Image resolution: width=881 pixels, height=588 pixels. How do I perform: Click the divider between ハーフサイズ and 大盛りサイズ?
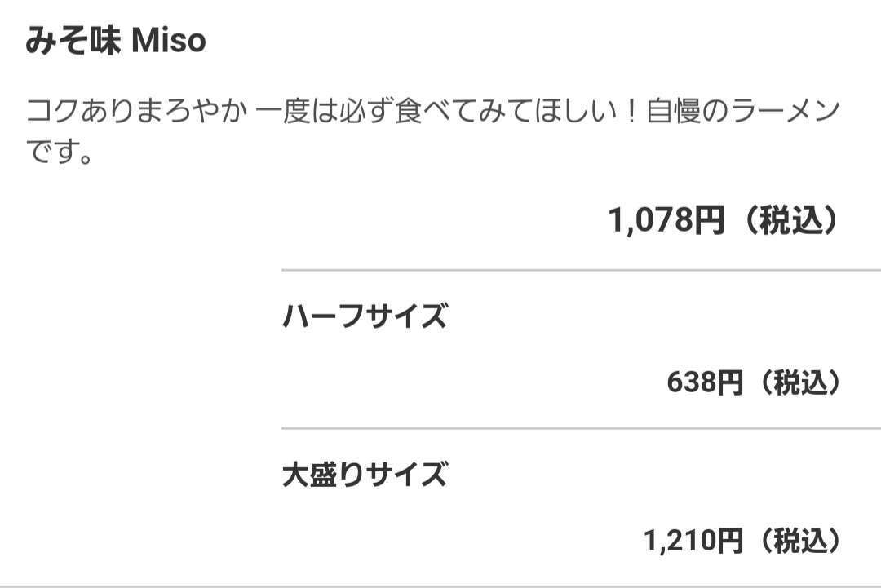[x=581, y=428]
